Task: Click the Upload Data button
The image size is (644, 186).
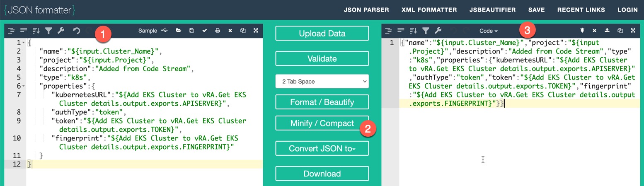Action: (322, 33)
